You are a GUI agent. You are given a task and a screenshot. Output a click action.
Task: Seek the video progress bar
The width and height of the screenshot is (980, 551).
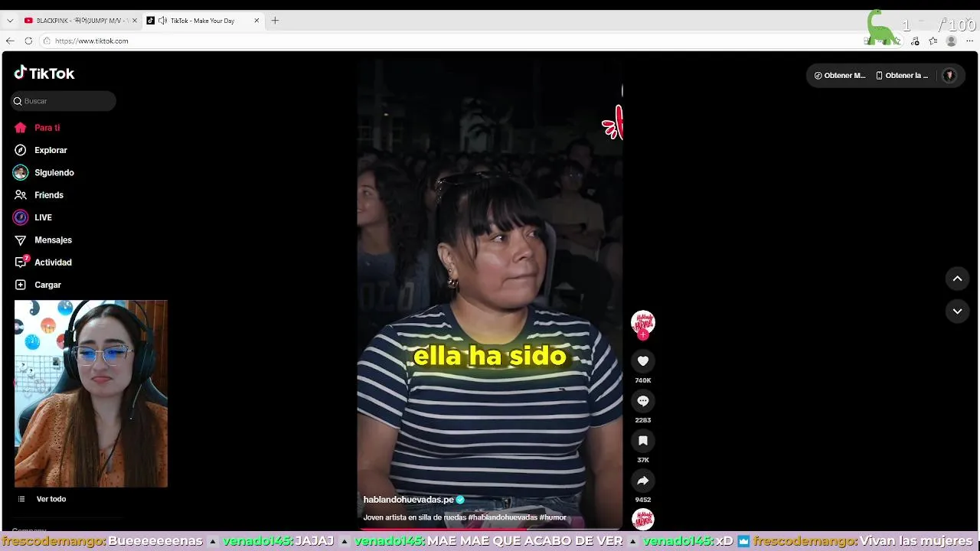[x=490, y=528]
